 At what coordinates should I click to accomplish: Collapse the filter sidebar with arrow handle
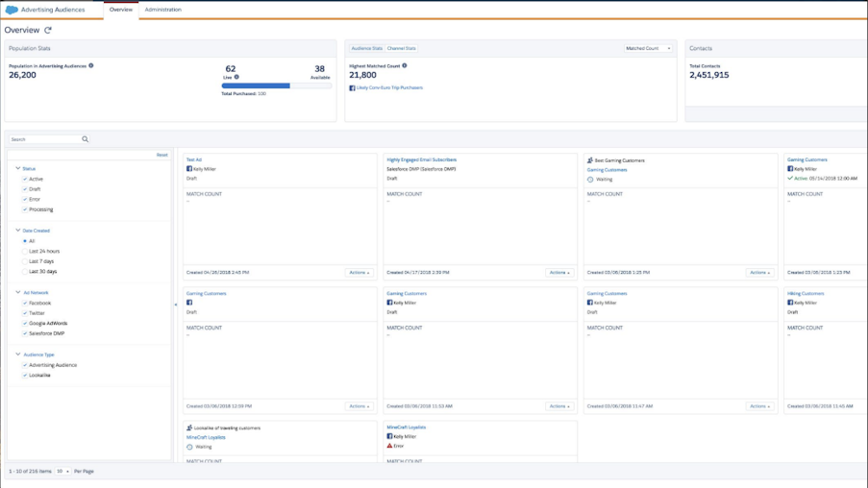click(x=176, y=305)
